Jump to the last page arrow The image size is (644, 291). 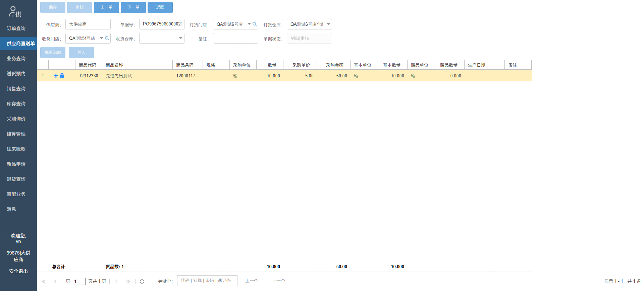tap(128, 281)
